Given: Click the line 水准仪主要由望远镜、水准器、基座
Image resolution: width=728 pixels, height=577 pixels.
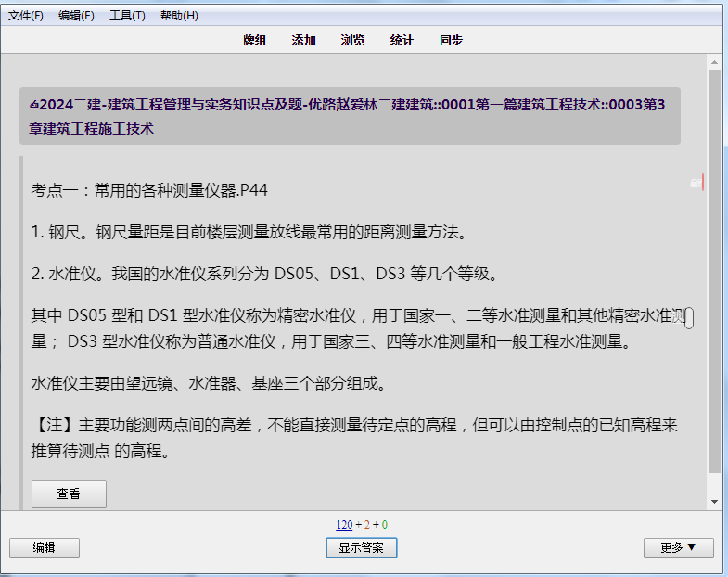Looking at the screenshot, I should click(x=209, y=383).
